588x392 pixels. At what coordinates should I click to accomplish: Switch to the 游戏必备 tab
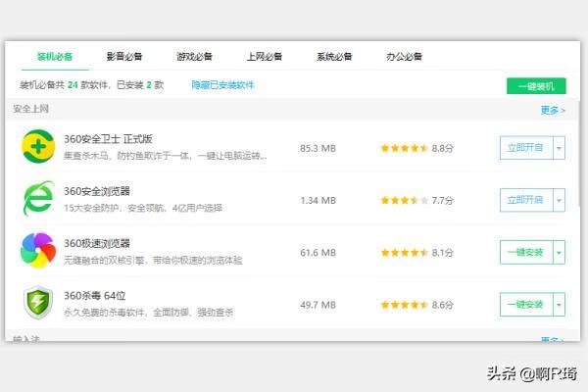click(x=194, y=57)
